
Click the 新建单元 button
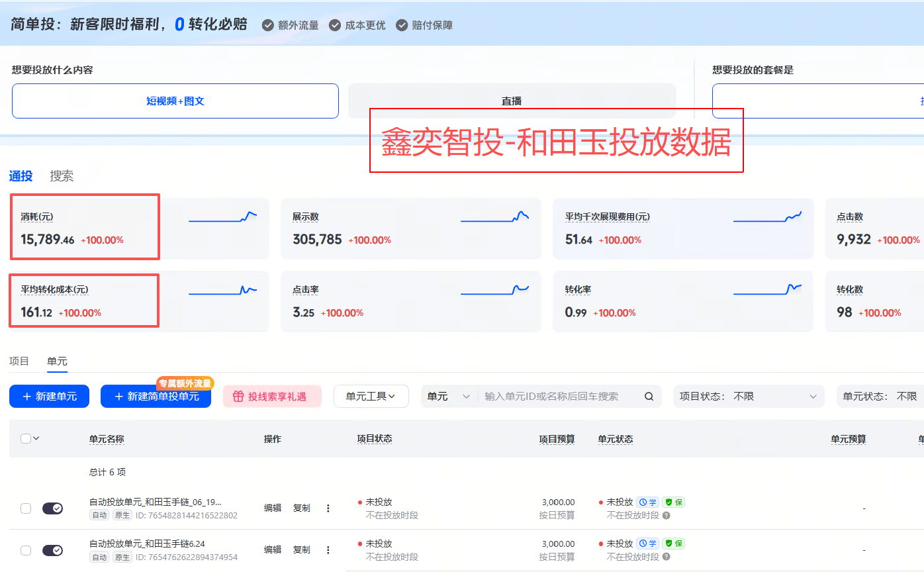49,397
